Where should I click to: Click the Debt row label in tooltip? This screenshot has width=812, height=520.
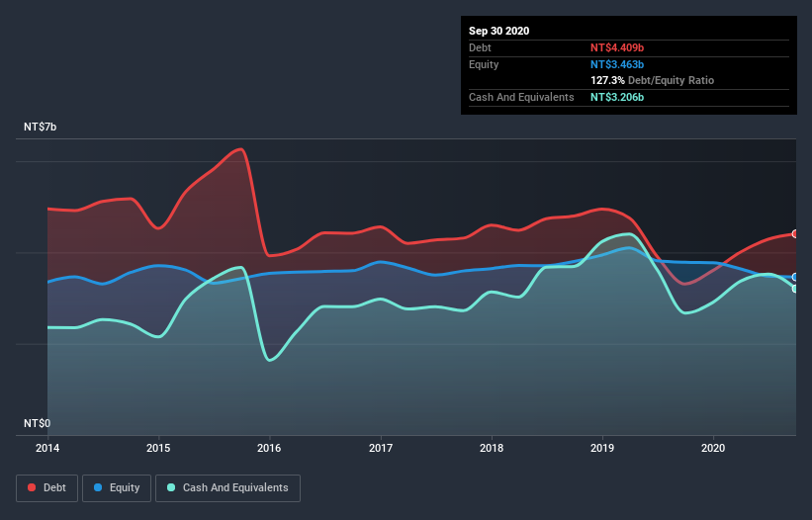tap(480, 47)
